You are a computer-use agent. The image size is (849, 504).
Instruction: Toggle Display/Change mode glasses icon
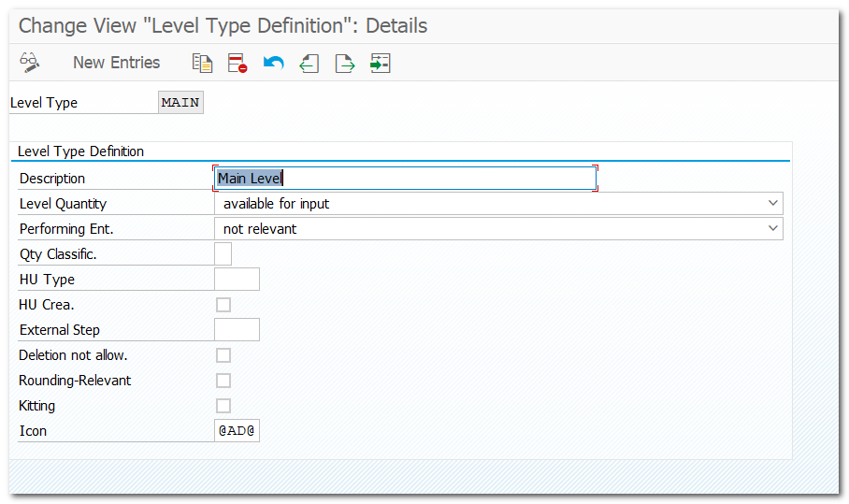[x=29, y=63]
